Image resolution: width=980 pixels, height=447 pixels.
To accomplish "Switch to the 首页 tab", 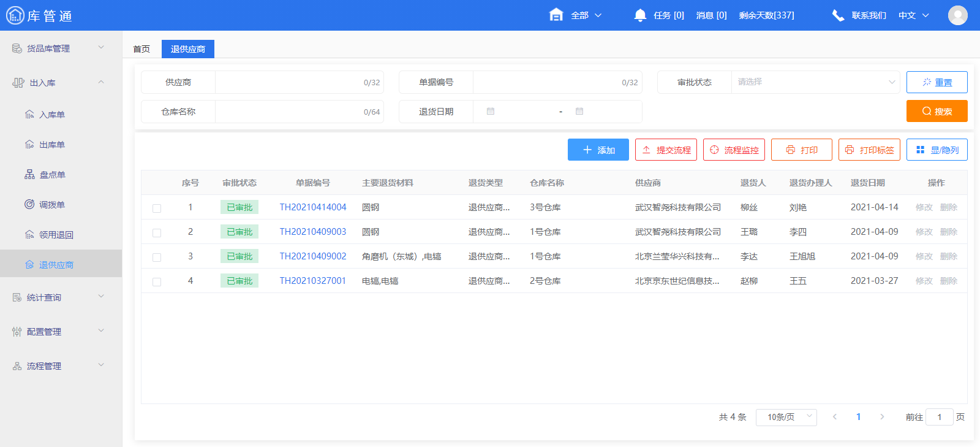I will (x=141, y=49).
